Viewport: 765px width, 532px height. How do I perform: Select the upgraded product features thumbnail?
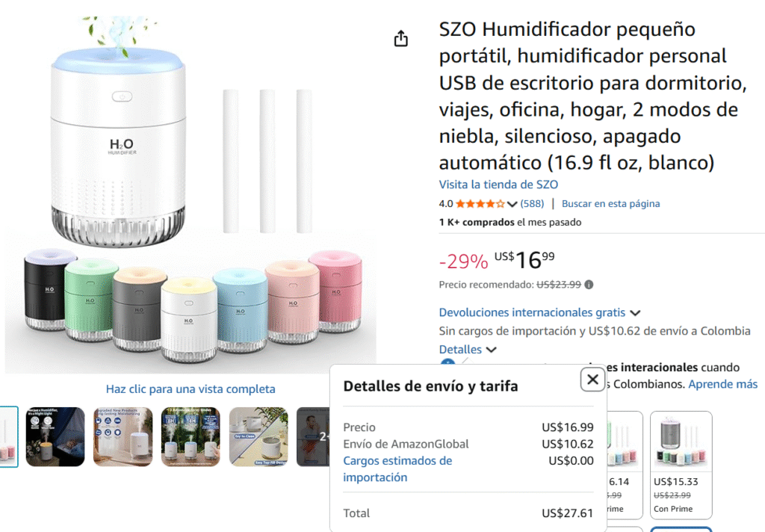click(123, 437)
